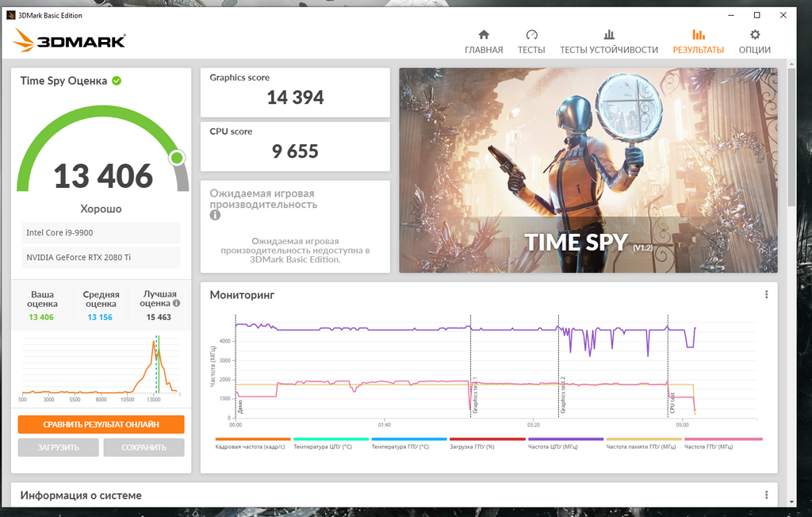Click the gear icon above Опции
Viewport: 812px width, 517px height.
pyautogui.click(x=755, y=35)
